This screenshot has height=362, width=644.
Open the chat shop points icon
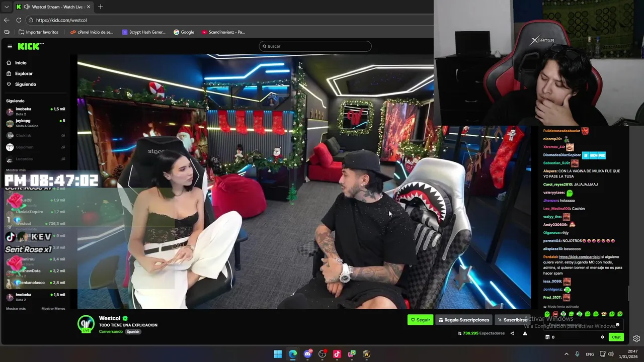pyautogui.click(x=548, y=337)
